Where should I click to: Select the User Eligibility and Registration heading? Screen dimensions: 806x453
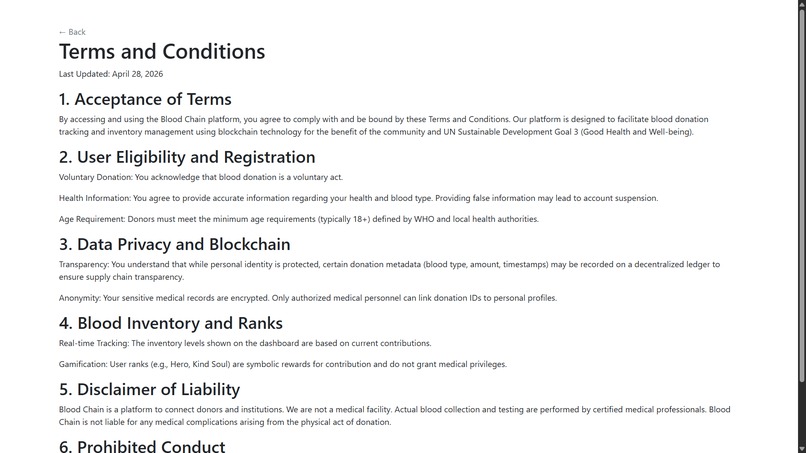pos(187,157)
